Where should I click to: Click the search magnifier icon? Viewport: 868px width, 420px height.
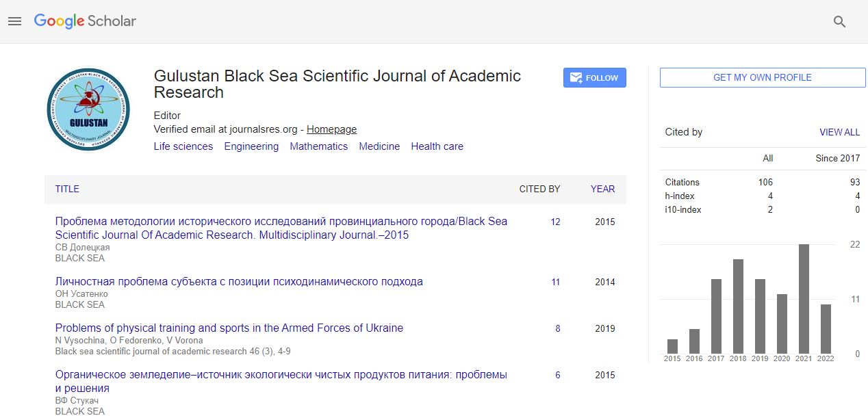coord(839,22)
